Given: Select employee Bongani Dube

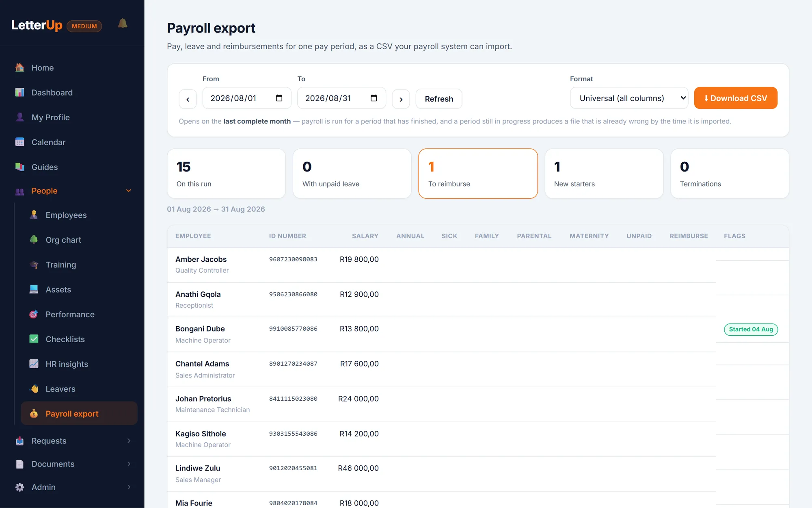Looking at the screenshot, I should (x=200, y=329).
